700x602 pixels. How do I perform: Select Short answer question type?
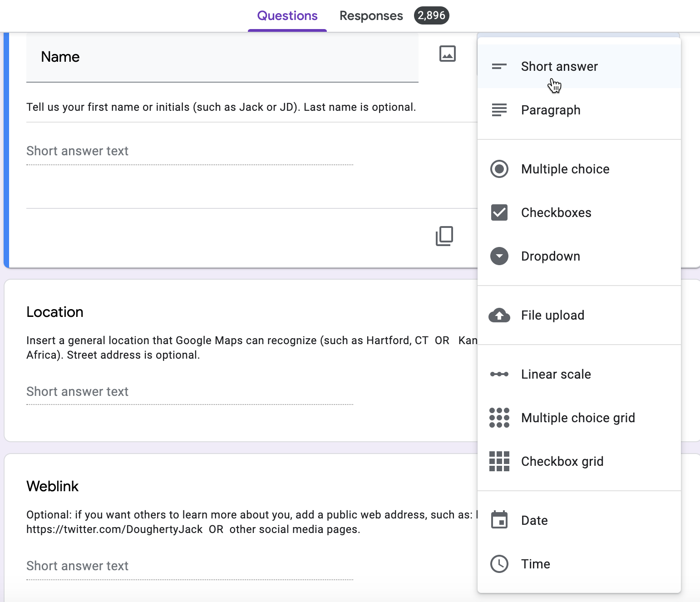tap(579, 66)
